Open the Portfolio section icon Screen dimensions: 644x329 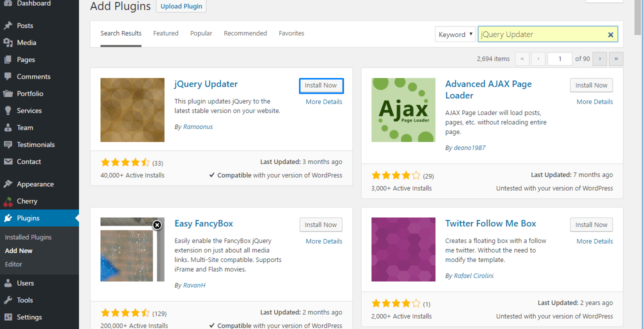point(9,93)
